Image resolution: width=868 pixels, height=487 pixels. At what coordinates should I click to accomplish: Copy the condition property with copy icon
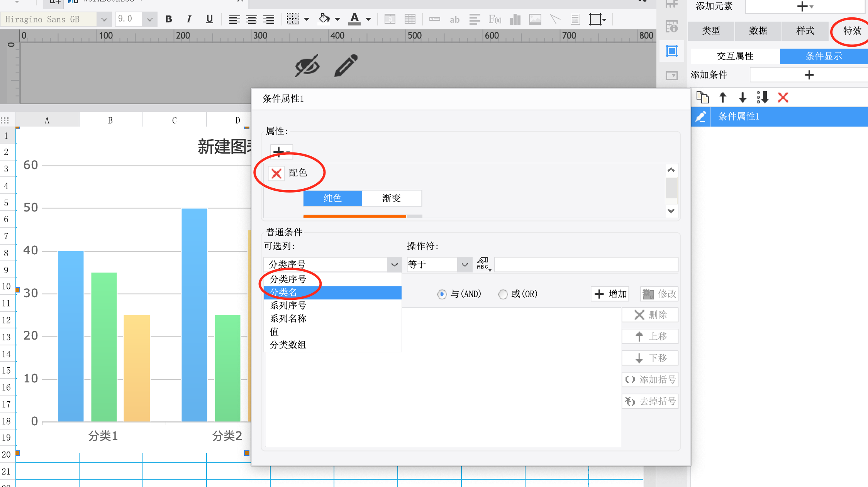coord(702,97)
